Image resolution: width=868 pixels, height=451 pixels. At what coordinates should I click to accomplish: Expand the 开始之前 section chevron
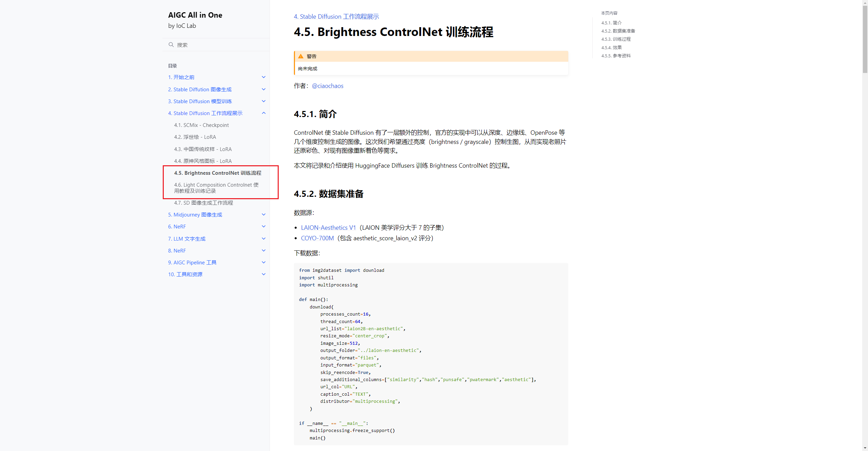coord(263,77)
